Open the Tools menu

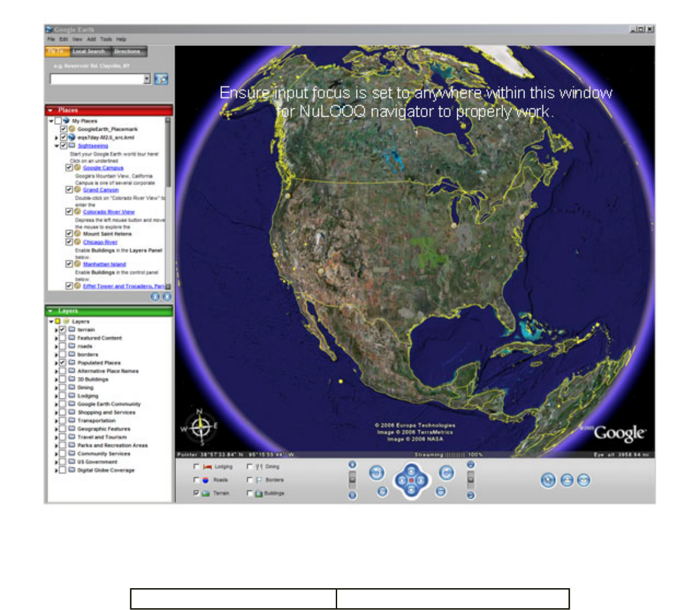click(106, 39)
